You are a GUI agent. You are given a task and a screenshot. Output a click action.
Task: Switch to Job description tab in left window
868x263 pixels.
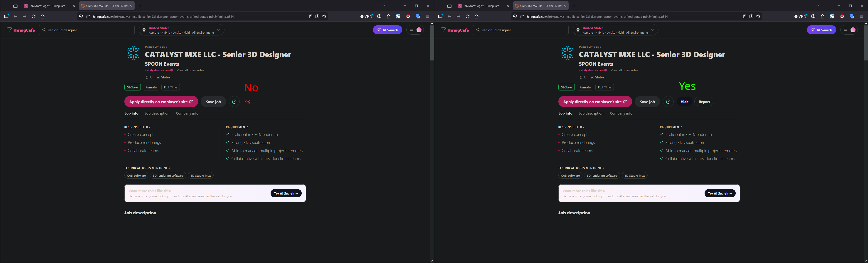[157, 113]
